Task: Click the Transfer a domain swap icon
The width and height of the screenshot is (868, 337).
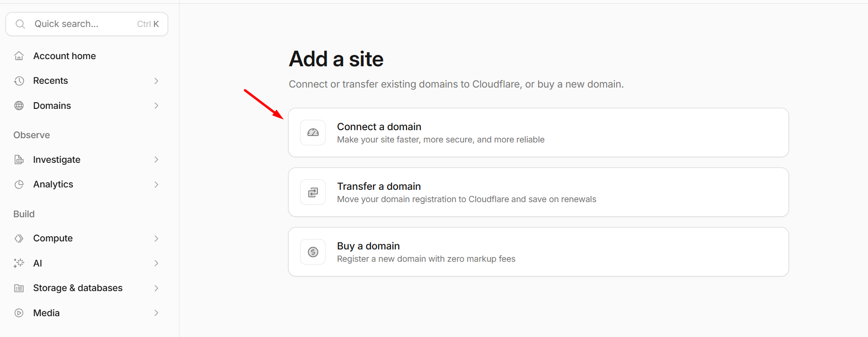Action: [x=313, y=192]
